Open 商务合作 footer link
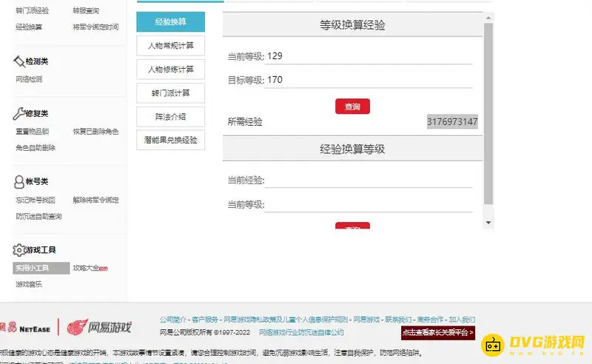Image resolution: width=592 pixels, height=364 pixels. (430, 320)
